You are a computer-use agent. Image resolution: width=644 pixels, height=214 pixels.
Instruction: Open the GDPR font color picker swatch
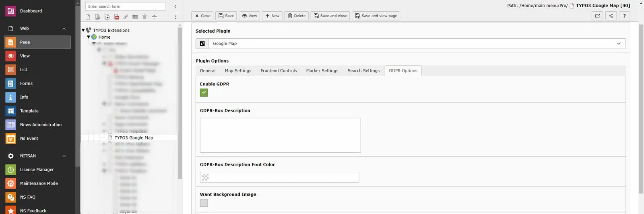point(205,177)
